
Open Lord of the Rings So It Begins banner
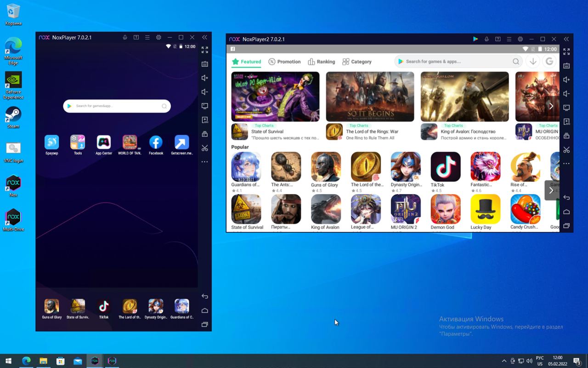(370, 97)
